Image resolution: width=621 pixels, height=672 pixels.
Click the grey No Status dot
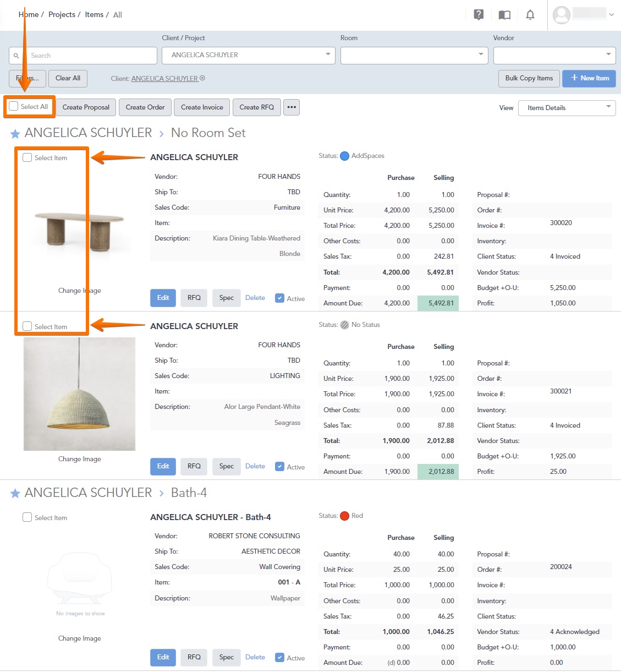[345, 325]
